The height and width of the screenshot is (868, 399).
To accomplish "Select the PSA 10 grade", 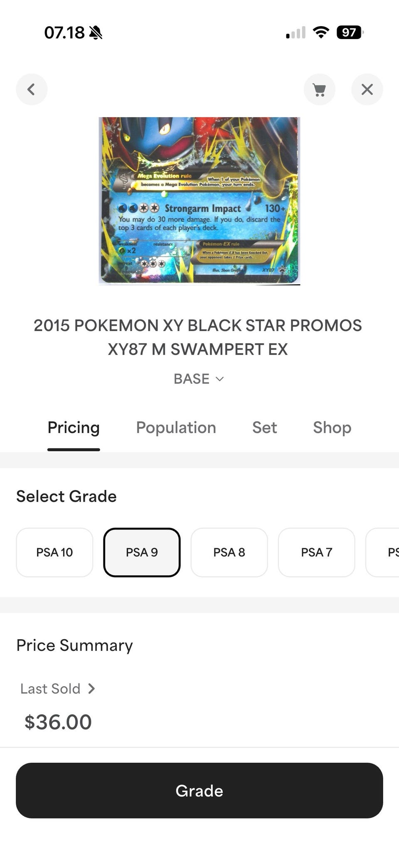I will click(54, 552).
